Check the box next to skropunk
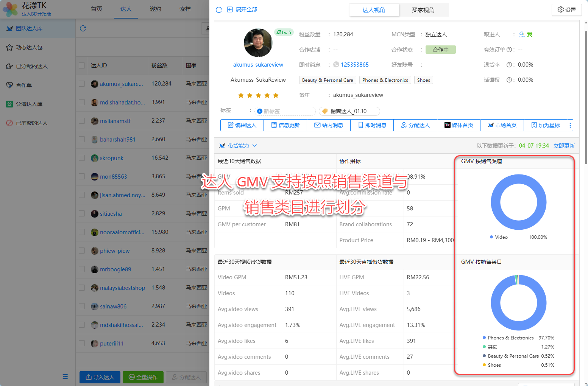 click(x=82, y=158)
